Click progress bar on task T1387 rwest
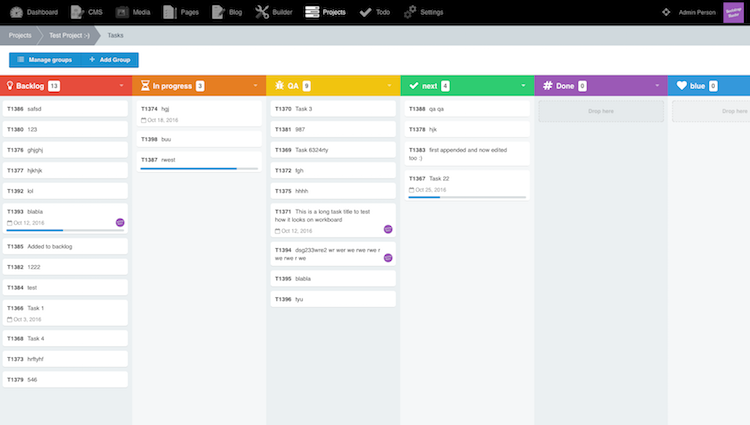This screenshot has height=425, width=750. pyautogui.click(x=199, y=169)
